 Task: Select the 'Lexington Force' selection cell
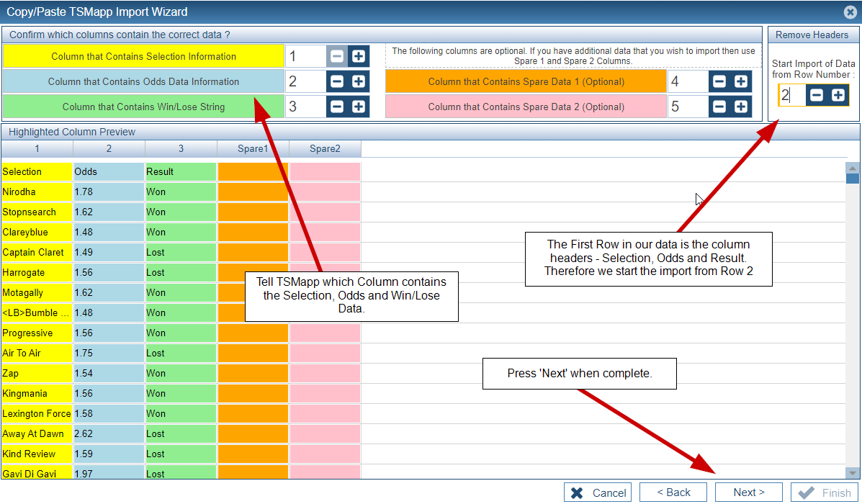pyautogui.click(x=37, y=413)
